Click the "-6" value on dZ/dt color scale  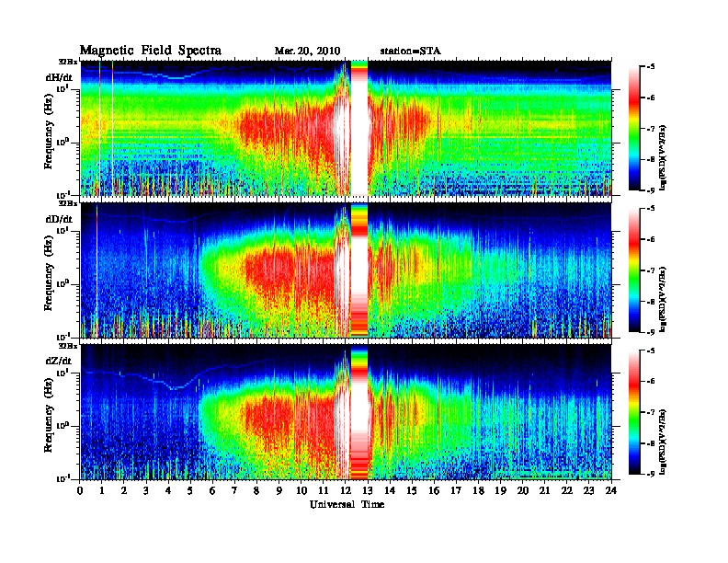pyautogui.click(x=651, y=381)
